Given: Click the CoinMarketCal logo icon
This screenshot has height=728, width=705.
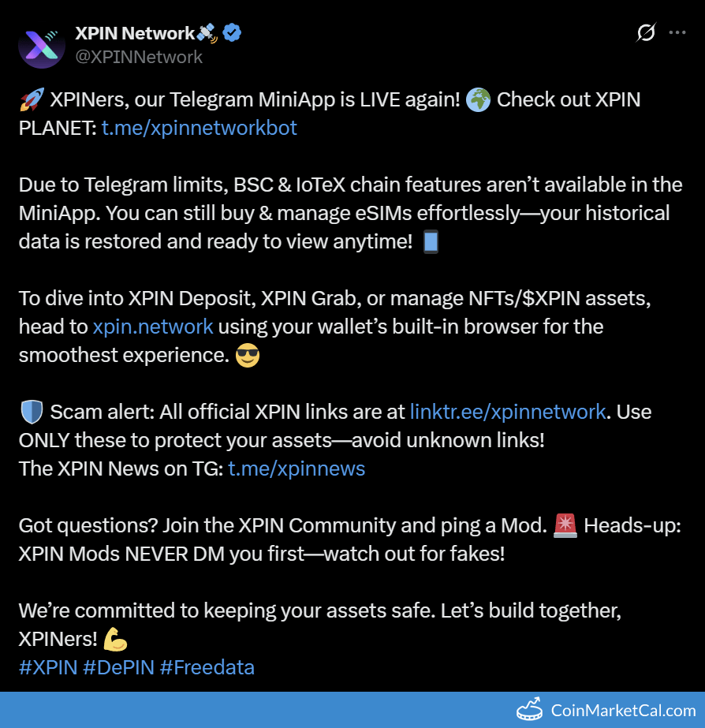Looking at the screenshot, I should pos(530,709).
